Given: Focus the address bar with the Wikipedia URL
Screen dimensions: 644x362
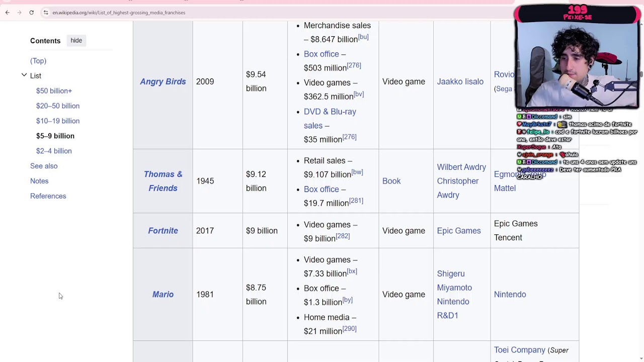Looking at the screenshot, I should 119,13.
